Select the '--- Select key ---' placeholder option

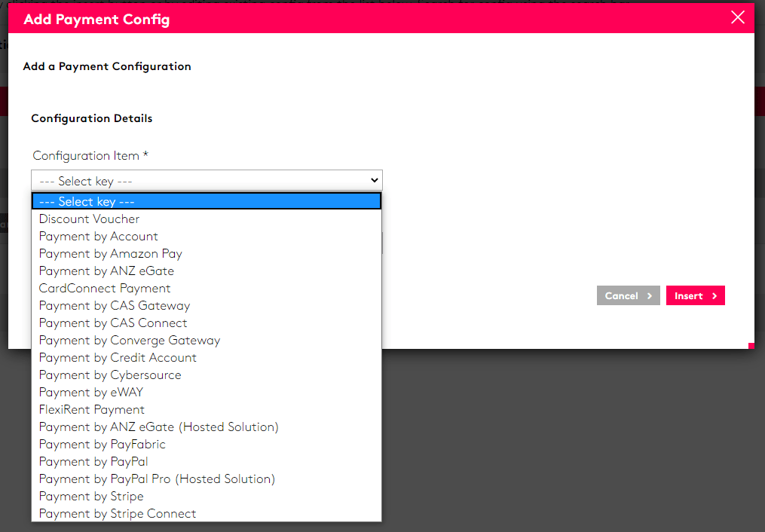pyautogui.click(x=207, y=201)
